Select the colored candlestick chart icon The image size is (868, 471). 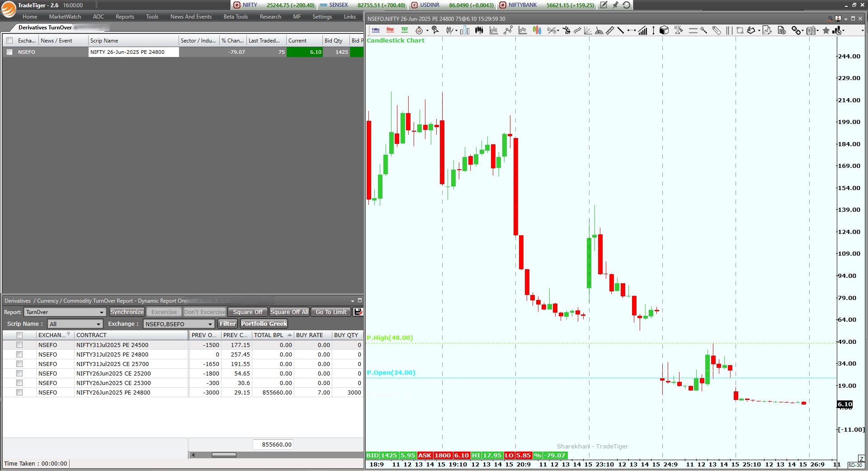[x=537, y=30]
